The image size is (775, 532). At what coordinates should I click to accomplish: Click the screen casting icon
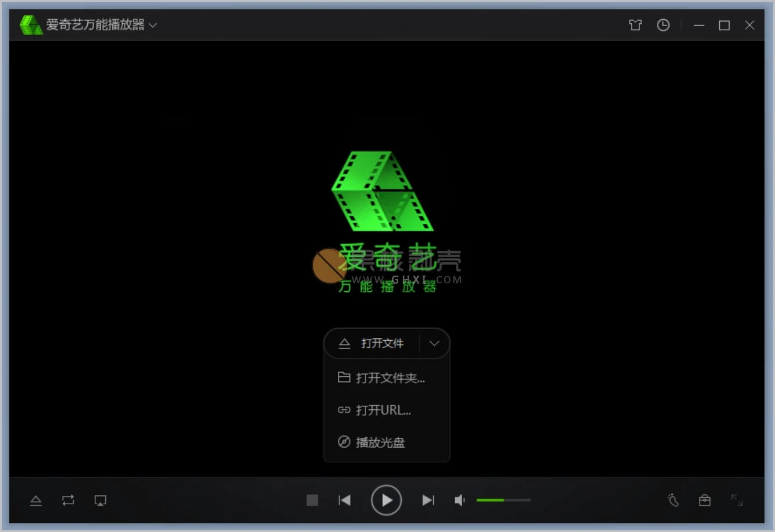100,500
